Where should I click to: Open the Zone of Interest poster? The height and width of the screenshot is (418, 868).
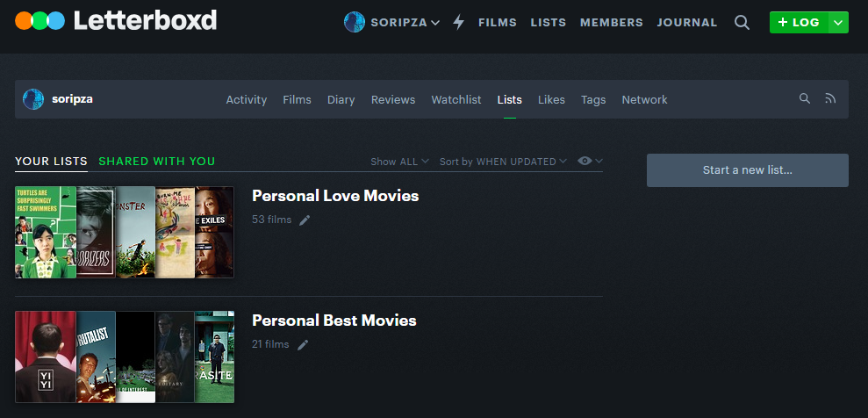pyautogui.click(x=135, y=357)
